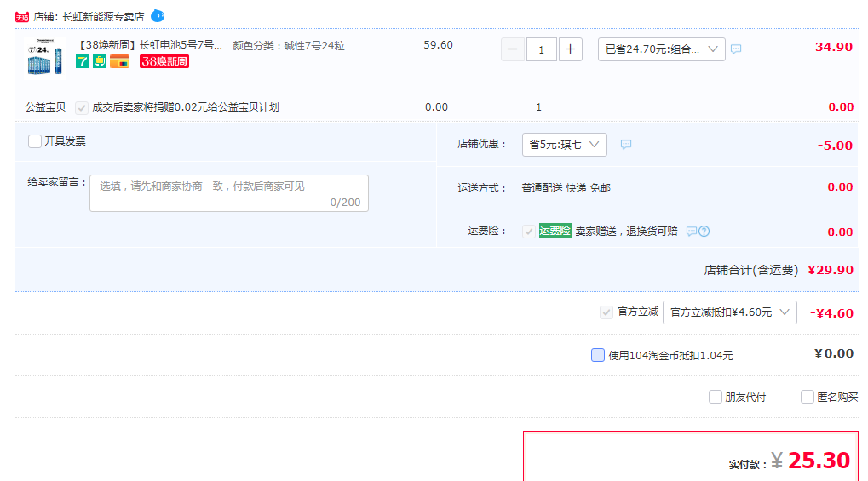Open the product title link 【38焕新周】长虹电池

149,45
